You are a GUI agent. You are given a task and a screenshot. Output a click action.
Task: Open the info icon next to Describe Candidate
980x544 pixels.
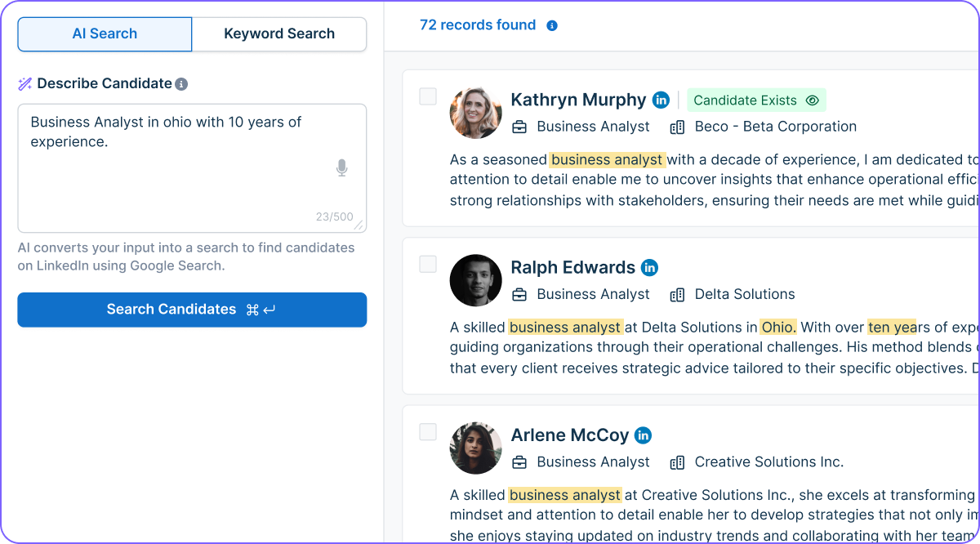[181, 84]
